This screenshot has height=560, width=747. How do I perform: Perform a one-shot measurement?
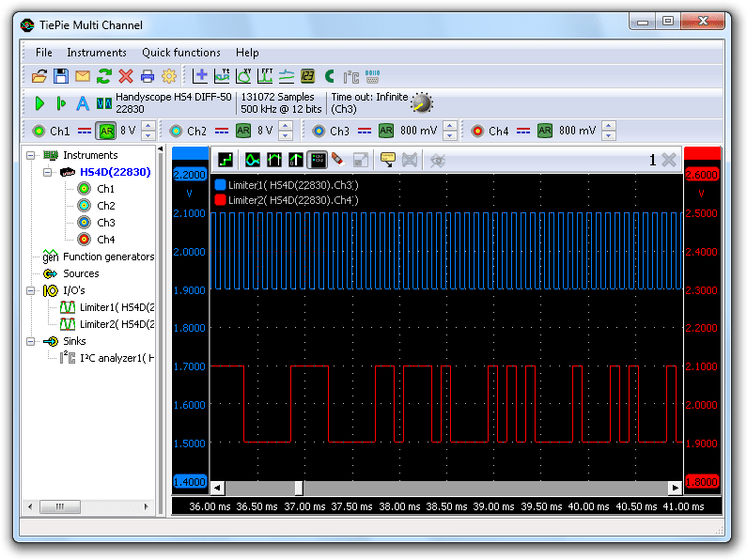point(61,102)
